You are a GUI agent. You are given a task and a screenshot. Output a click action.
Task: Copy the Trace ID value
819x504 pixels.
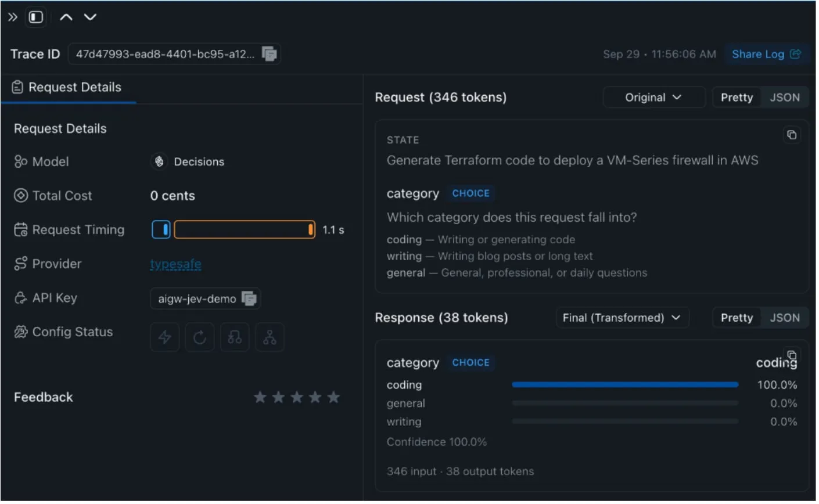pos(269,54)
